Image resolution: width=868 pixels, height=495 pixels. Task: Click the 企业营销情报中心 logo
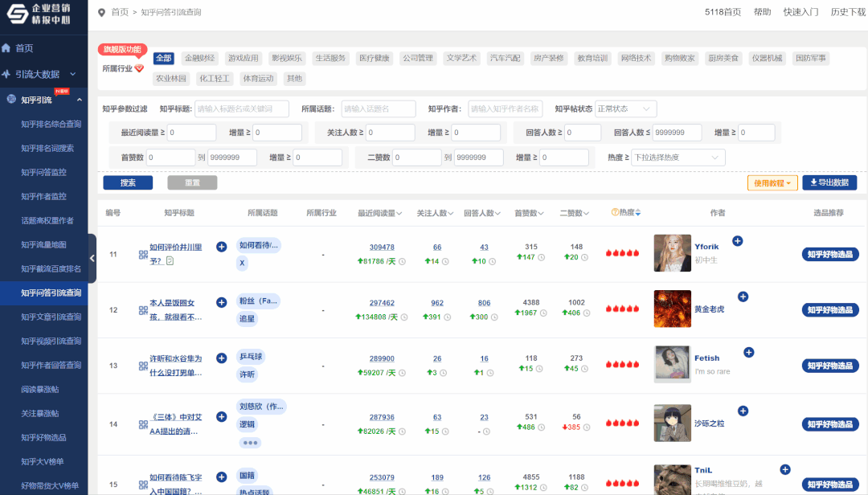click(x=40, y=14)
